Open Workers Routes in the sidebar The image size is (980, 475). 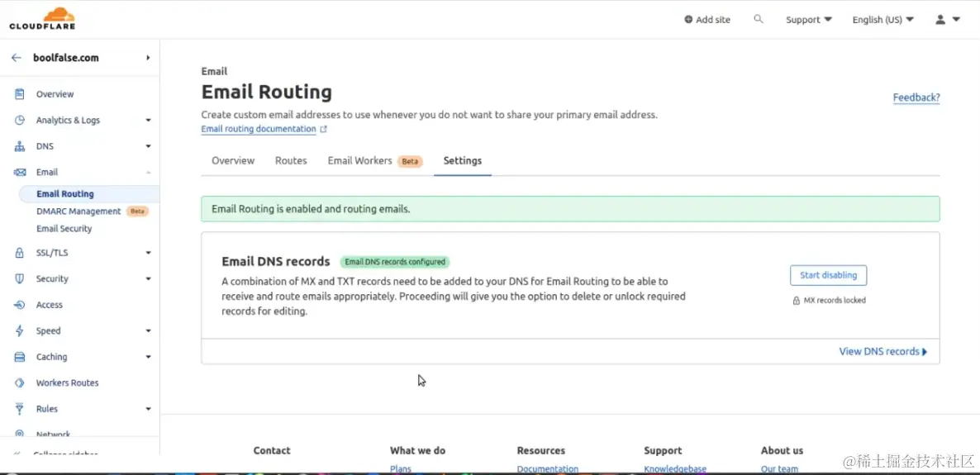(x=68, y=382)
